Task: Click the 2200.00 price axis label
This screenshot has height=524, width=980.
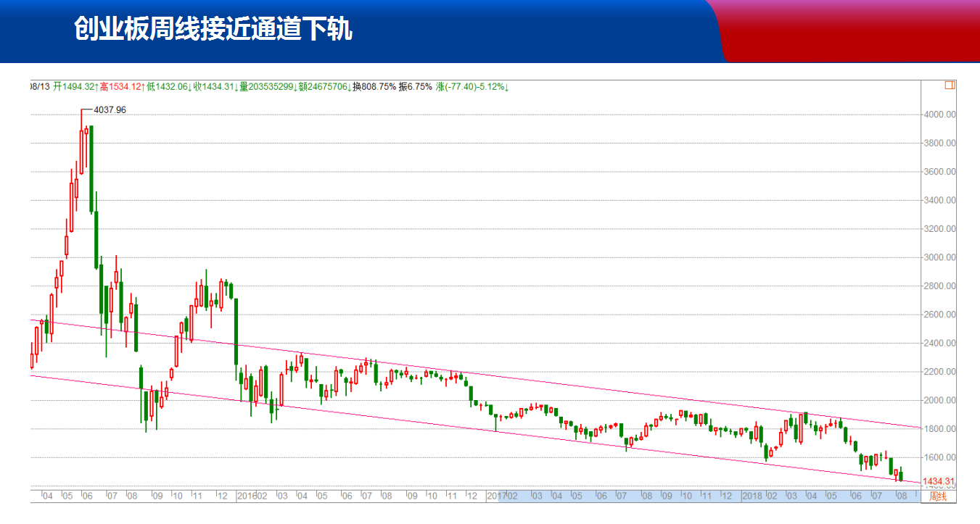Action: tap(939, 372)
